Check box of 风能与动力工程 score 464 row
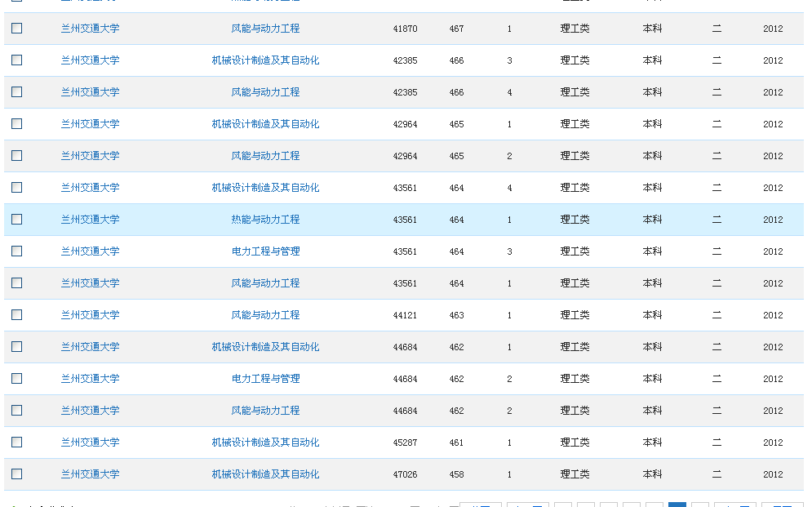The width and height of the screenshot is (812, 507). (16, 282)
